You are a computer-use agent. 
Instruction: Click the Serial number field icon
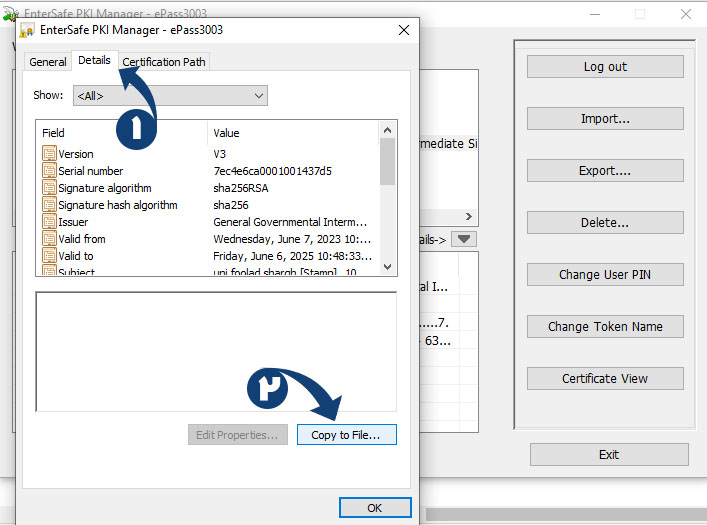tap(49, 171)
